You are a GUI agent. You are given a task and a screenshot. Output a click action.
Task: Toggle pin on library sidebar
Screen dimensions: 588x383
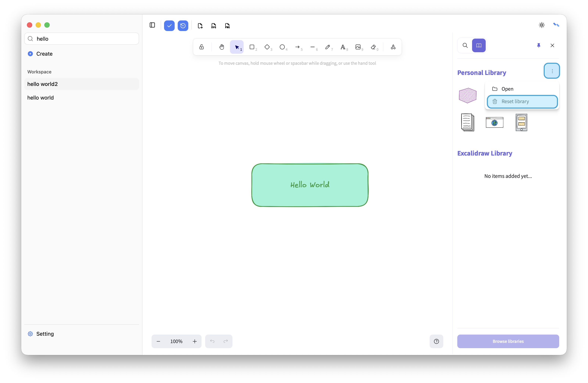click(539, 45)
